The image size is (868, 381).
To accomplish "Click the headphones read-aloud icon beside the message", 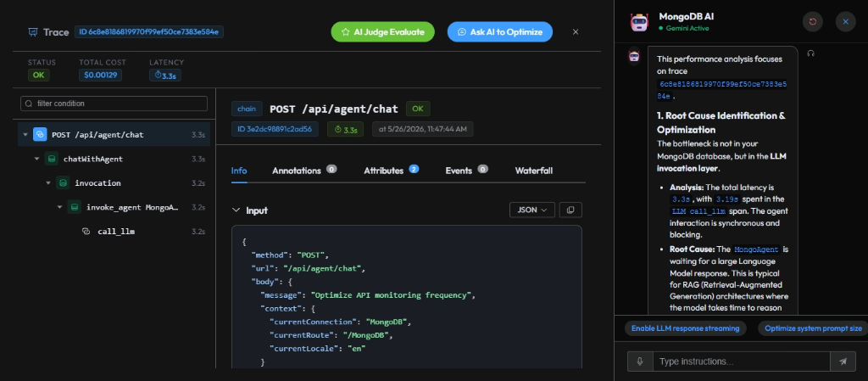I will pos(811,53).
